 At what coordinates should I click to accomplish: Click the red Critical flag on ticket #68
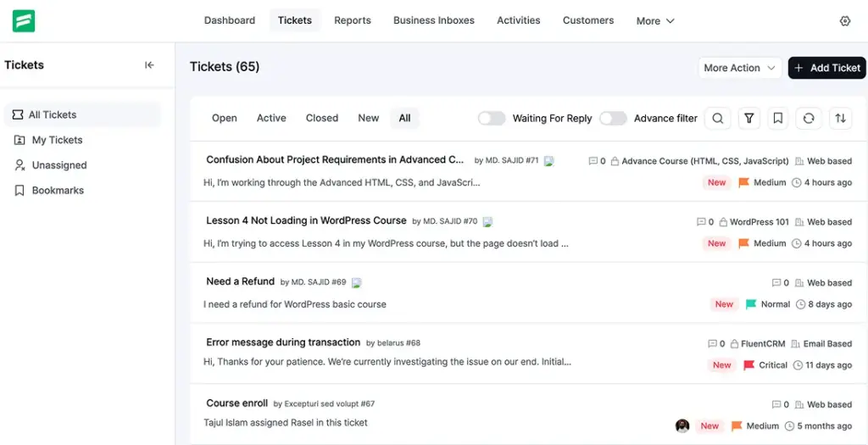point(749,364)
